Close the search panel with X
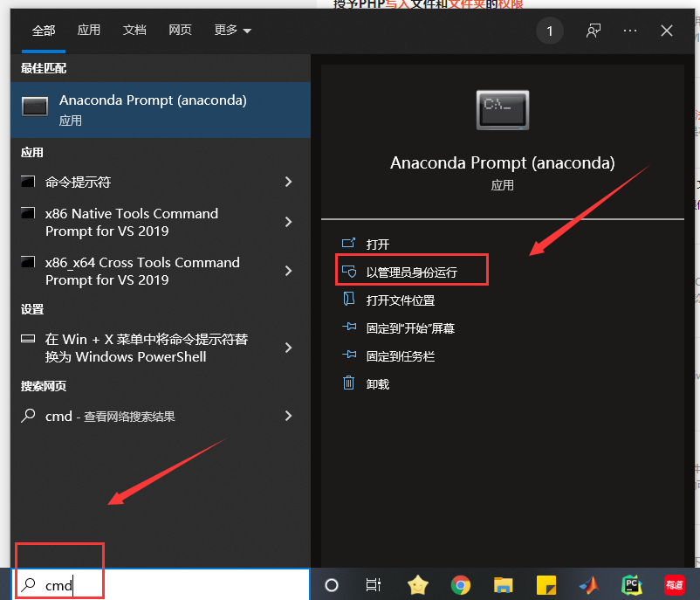The image size is (700, 600). coord(667,31)
